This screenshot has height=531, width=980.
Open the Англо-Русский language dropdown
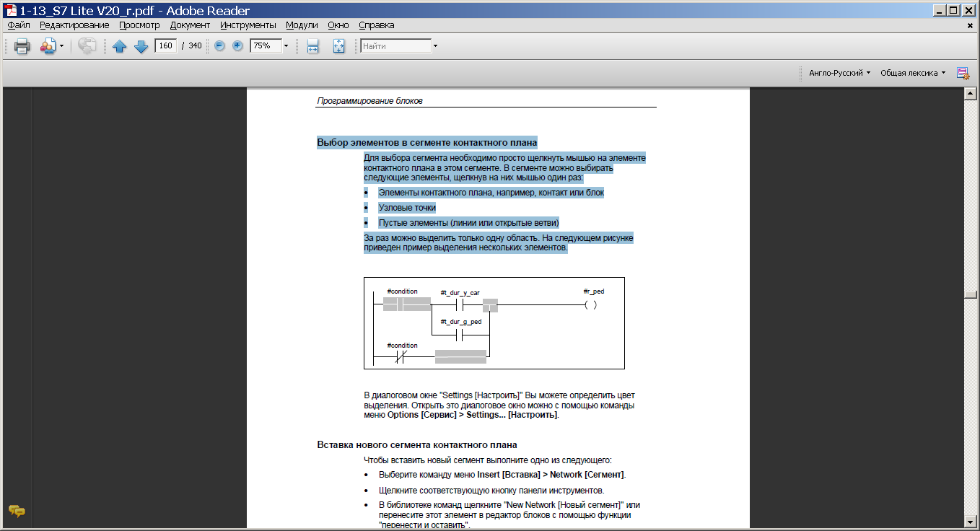pyautogui.click(x=839, y=73)
